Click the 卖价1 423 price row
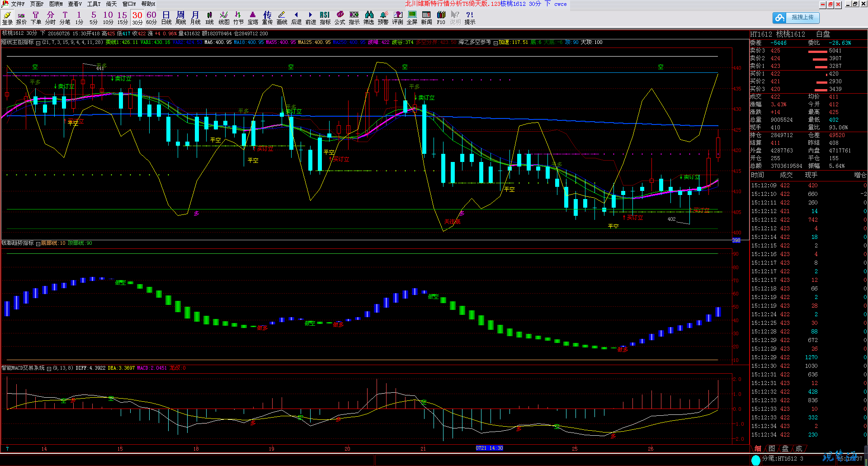The image size is (868, 466). pyautogui.click(x=808, y=66)
